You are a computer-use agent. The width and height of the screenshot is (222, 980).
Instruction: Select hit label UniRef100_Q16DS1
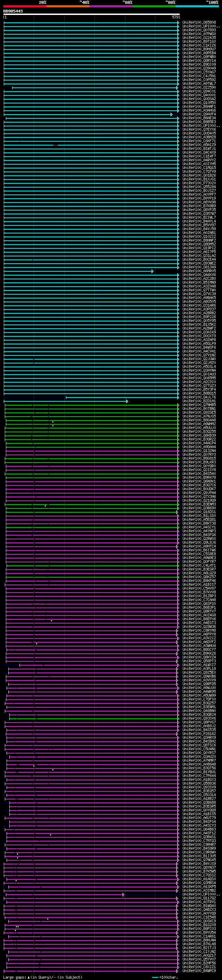[199, 512]
